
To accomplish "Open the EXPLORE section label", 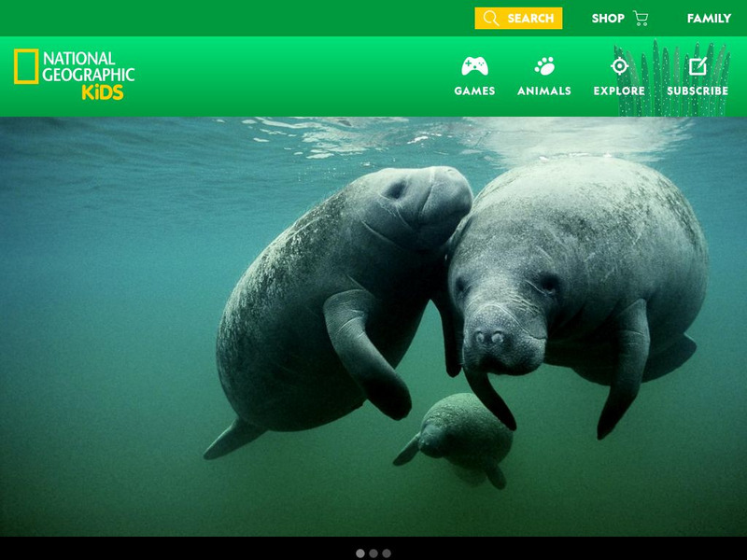I will pyautogui.click(x=618, y=91).
